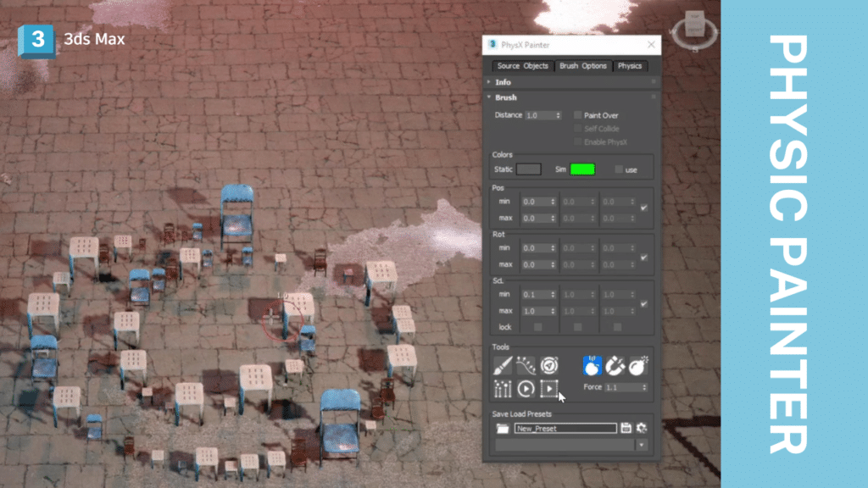Select the exploding bomb tool
The width and height of the screenshot is (868, 488).
[x=638, y=366]
